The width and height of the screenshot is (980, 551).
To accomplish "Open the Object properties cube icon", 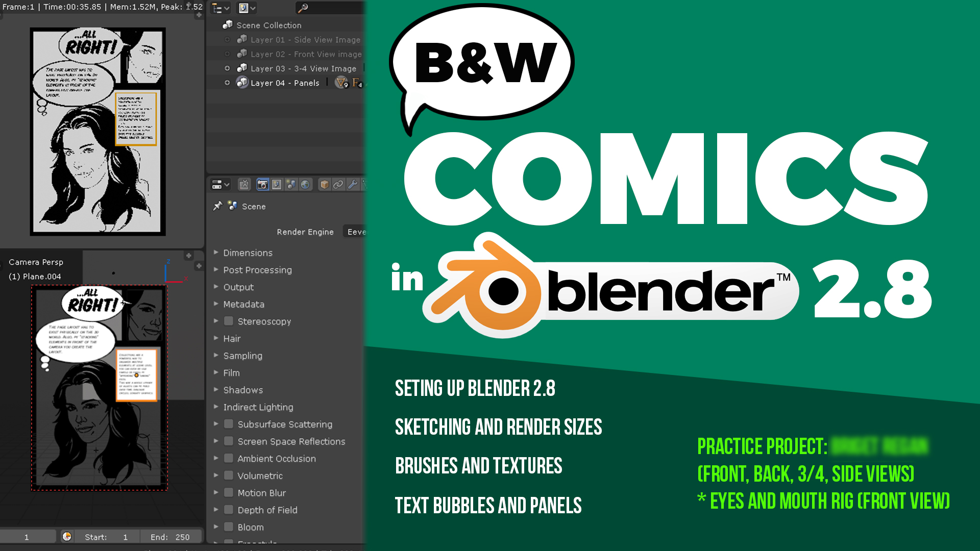I will 324,185.
